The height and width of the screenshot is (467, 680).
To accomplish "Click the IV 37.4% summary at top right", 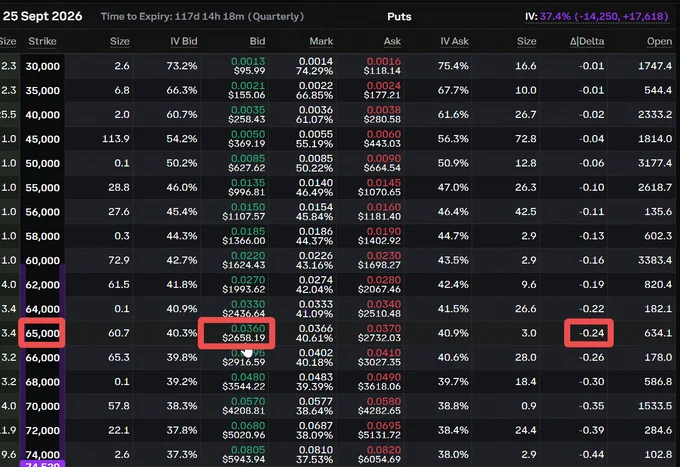I will (x=597, y=16).
